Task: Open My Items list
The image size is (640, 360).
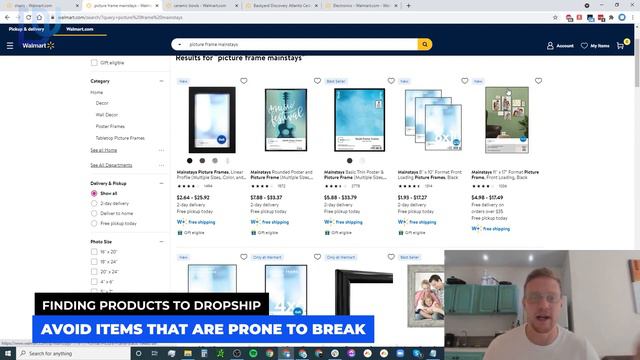Action: tap(595, 46)
